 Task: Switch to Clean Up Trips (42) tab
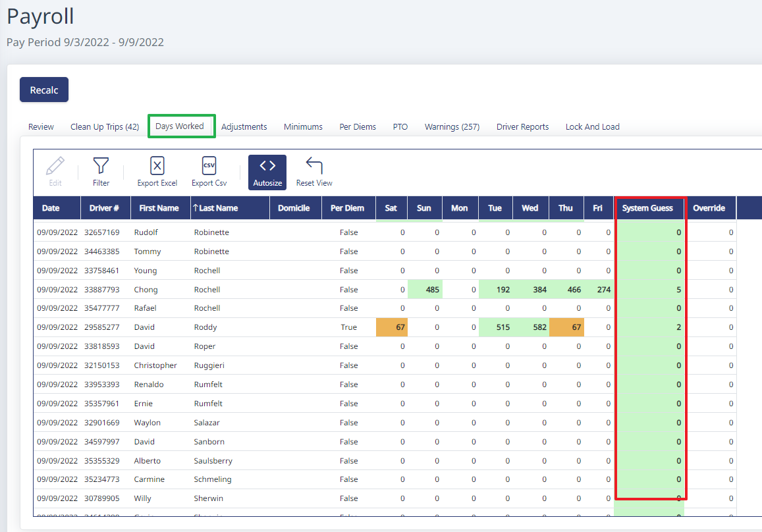click(105, 127)
